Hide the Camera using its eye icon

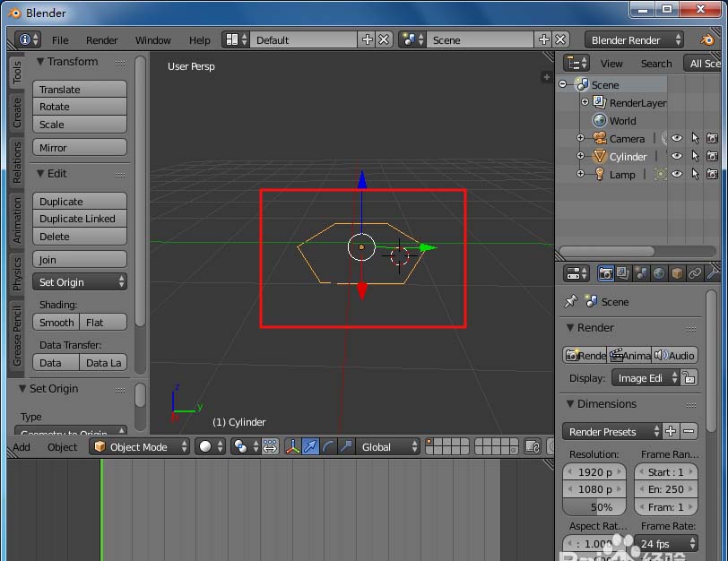pos(677,138)
